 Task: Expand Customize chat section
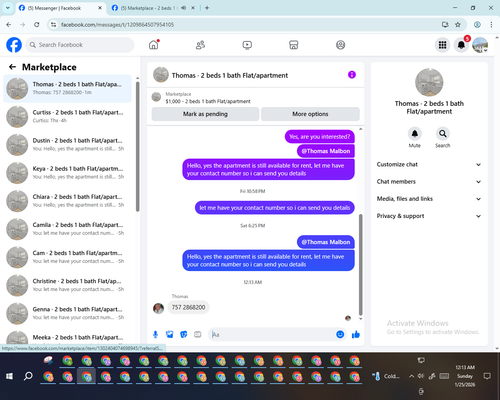429,164
